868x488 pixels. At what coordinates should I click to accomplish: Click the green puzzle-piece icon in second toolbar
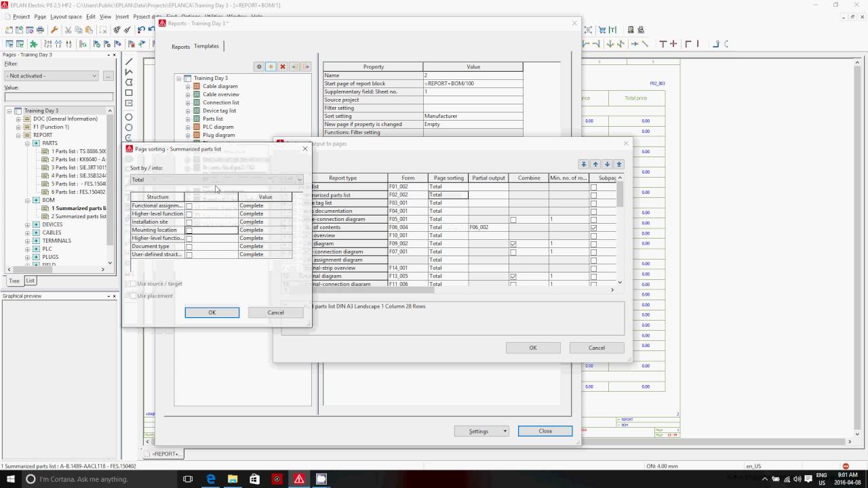pyautogui.click(x=33, y=44)
